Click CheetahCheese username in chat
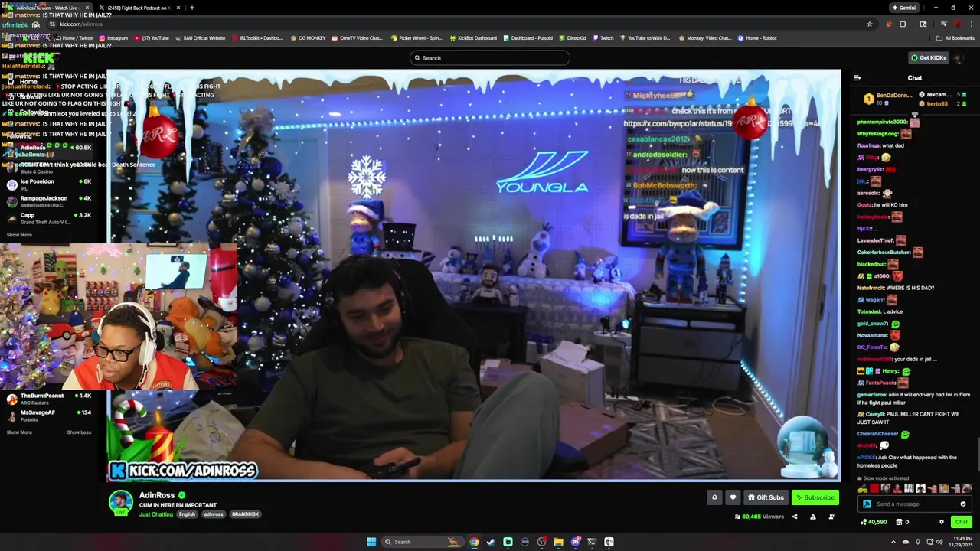 (x=877, y=434)
